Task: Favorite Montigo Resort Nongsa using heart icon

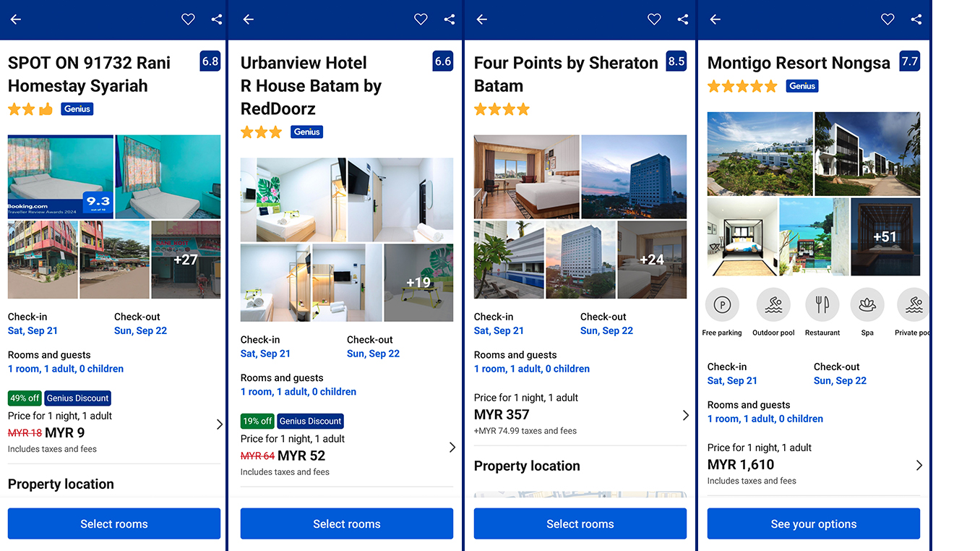Action: (887, 20)
